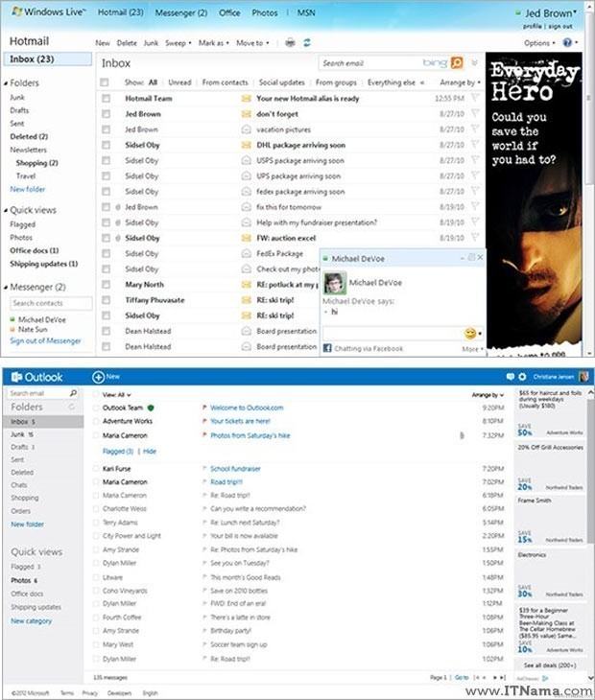Click the Sign out of Messenger link
595x700 pixels.
pyautogui.click(x=45, y=341)
